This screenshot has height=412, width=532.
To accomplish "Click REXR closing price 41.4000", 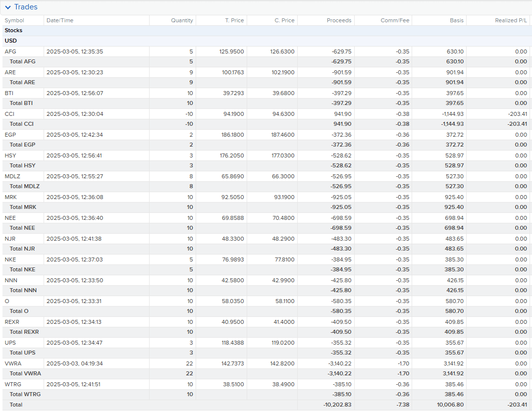I will (284, 322).
